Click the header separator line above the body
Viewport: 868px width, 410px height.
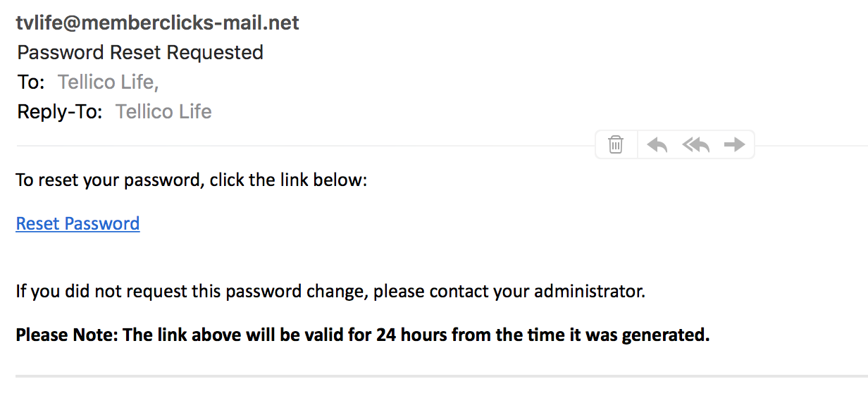point(304,145)
